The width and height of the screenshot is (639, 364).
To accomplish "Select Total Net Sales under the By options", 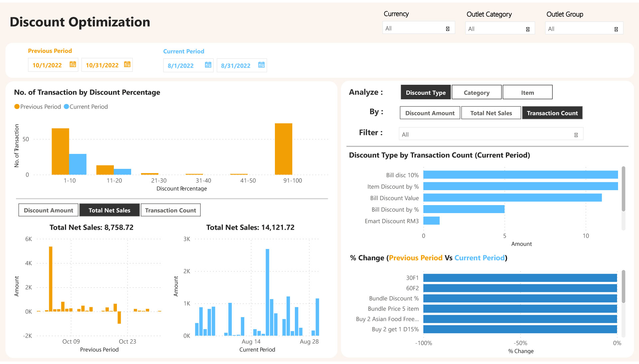I will coord(491,113).
